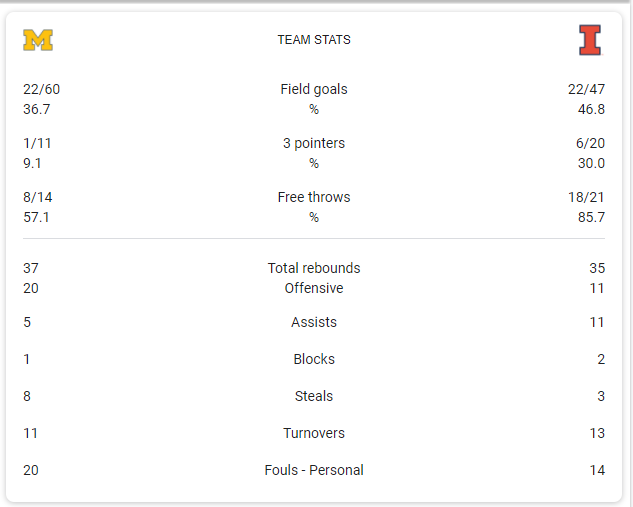The image size is (633, 507).
Task: Click the Assists stat label
Action: [x=314, y=322]
